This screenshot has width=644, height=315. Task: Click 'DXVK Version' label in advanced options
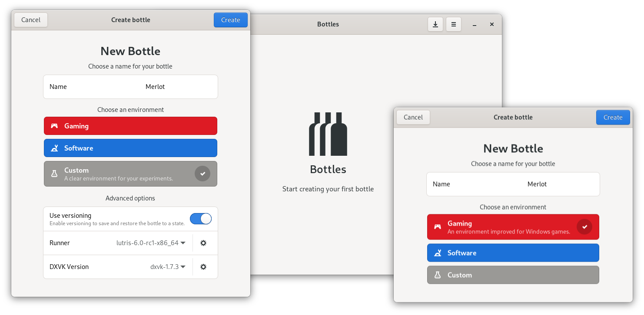(x=69, y=267)
